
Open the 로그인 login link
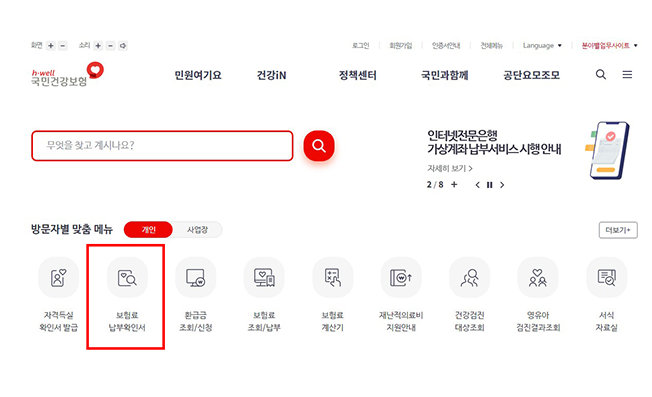(x=361, y=46)
